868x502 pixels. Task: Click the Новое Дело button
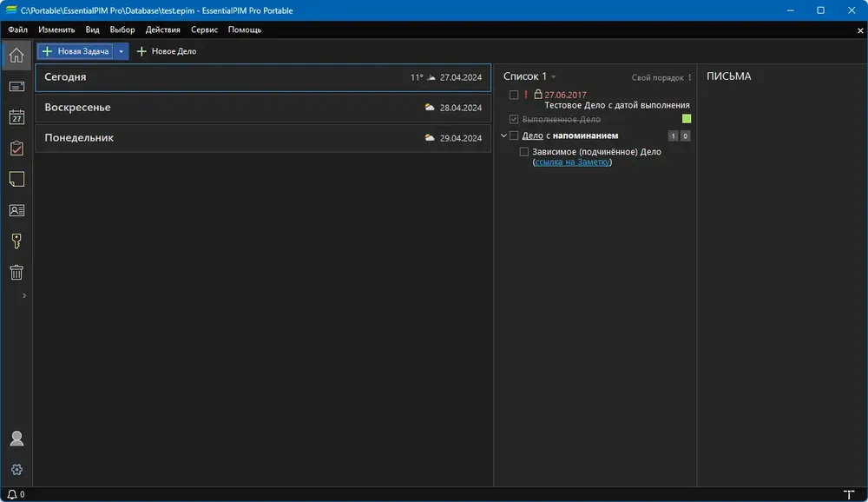[x=167, y=51]
